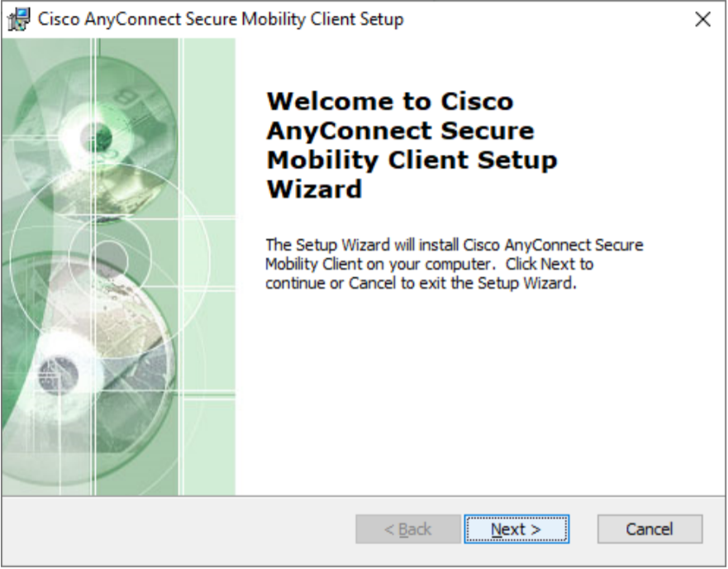Click the gray footer area left of Back
Image resolution: width=728 pixels, height=569 pixels.
tap(178, 530)
